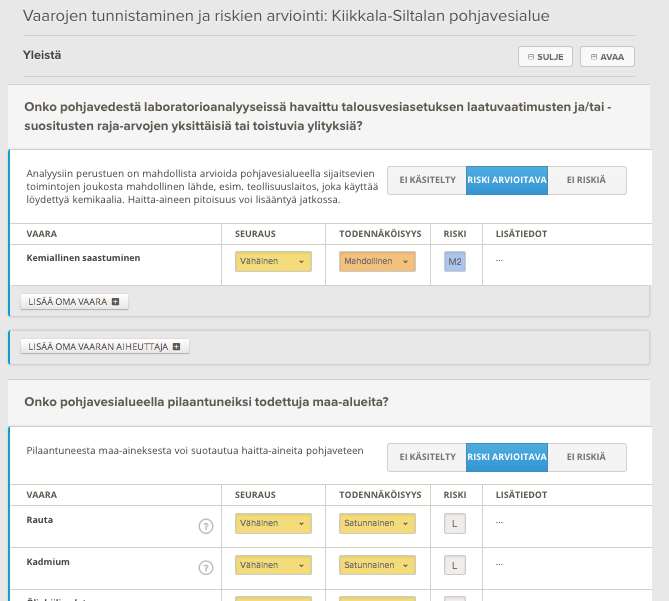
Task: Click the Kemiallinen saastuminen hazard label
Action: pos(83,258)
